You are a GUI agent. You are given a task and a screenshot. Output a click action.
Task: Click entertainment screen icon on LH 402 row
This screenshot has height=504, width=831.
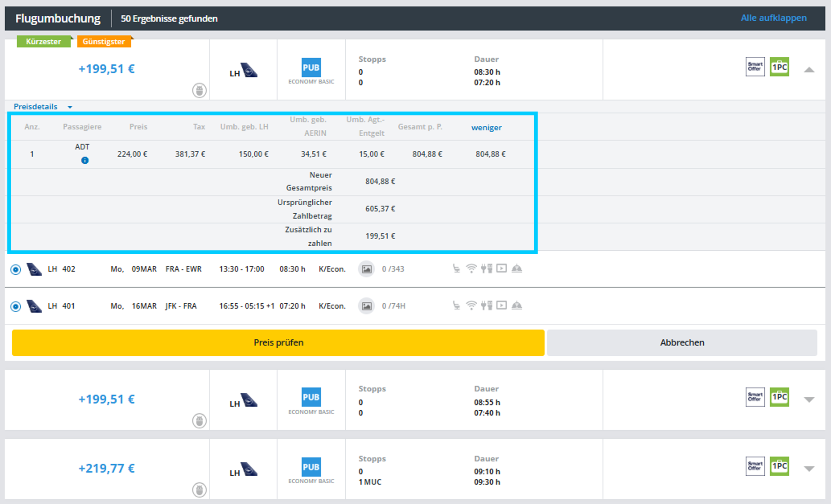point(501,269)
